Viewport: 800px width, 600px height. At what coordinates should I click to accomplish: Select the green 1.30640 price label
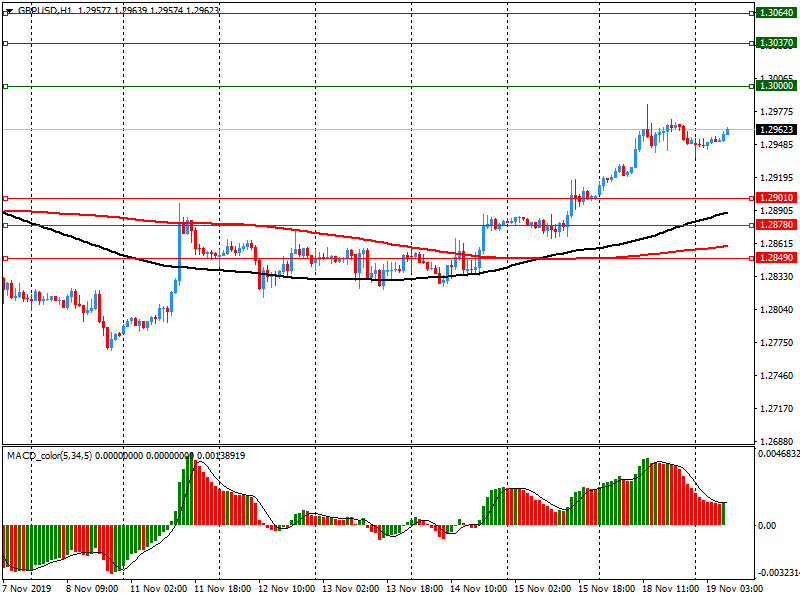(x=777, y=13)
